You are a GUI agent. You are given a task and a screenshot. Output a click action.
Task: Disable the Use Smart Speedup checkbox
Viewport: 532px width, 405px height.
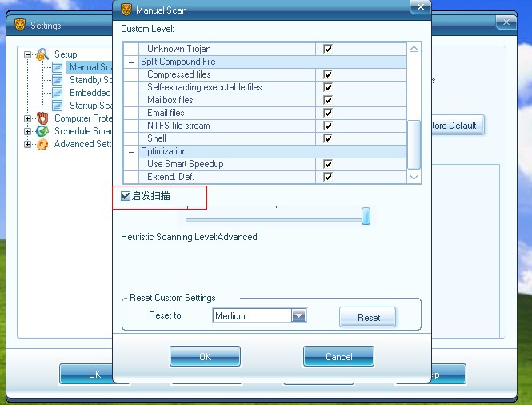coord(328,164)
